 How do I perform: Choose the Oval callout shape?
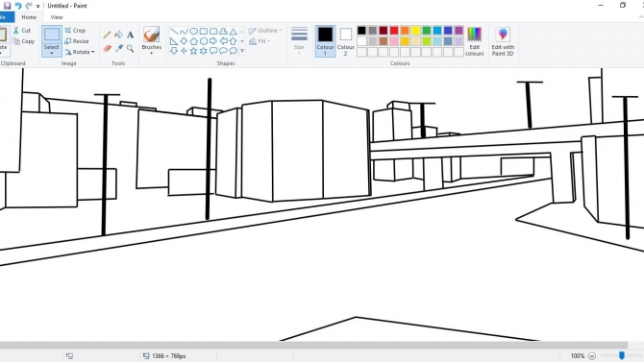(x=223, y=51)
